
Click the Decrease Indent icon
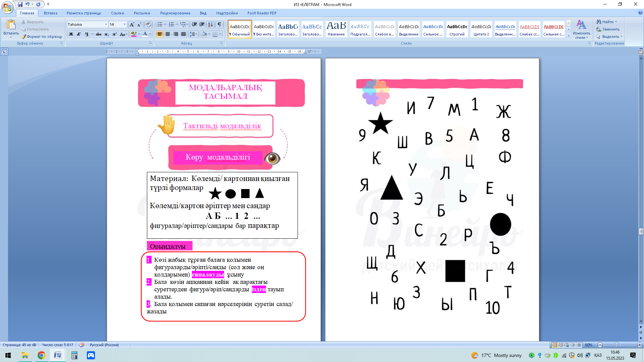[194, 24]
